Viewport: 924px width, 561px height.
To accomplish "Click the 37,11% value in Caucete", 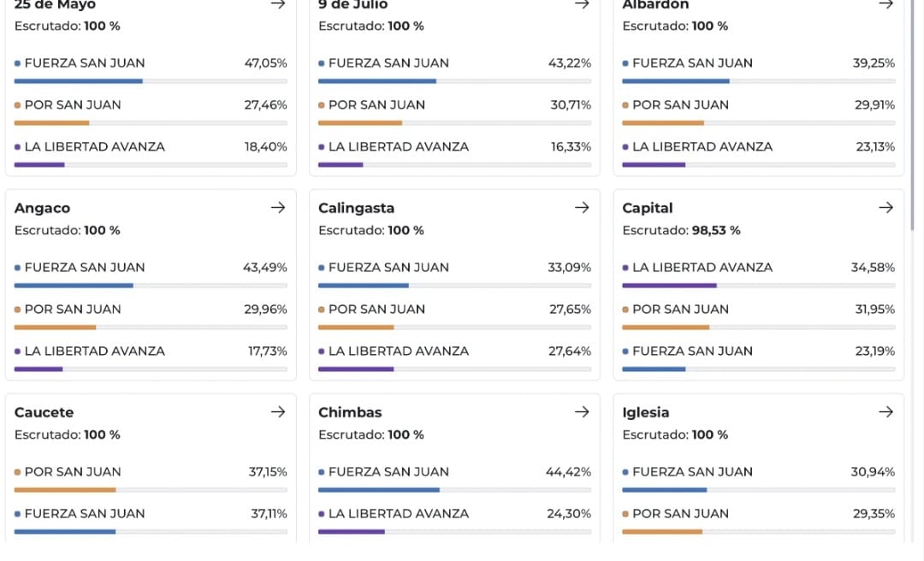I will (x=269, y=514).
